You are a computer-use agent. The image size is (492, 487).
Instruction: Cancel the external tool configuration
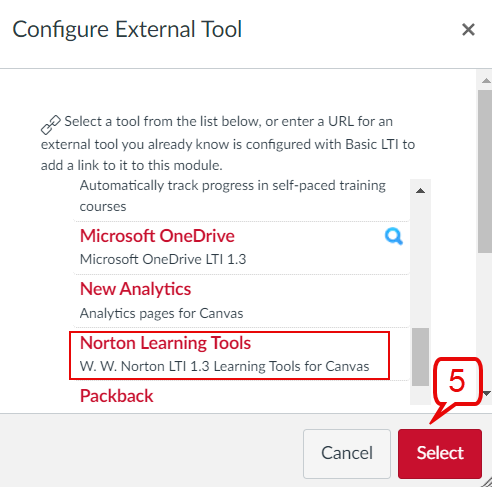click(347, 453)
